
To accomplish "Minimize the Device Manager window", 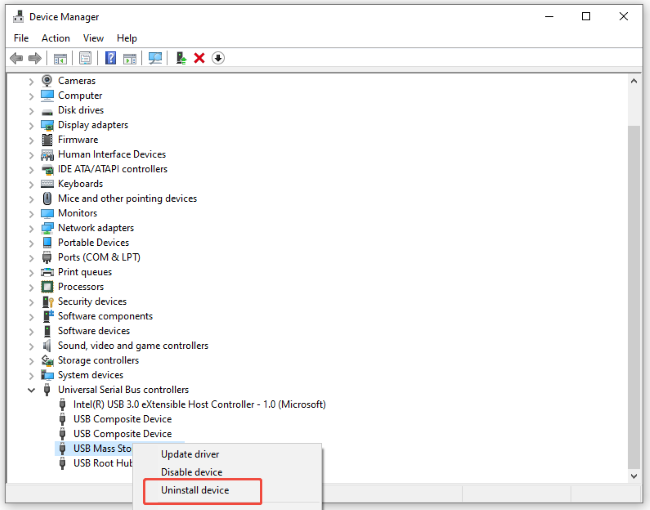I will click(549, 17).
